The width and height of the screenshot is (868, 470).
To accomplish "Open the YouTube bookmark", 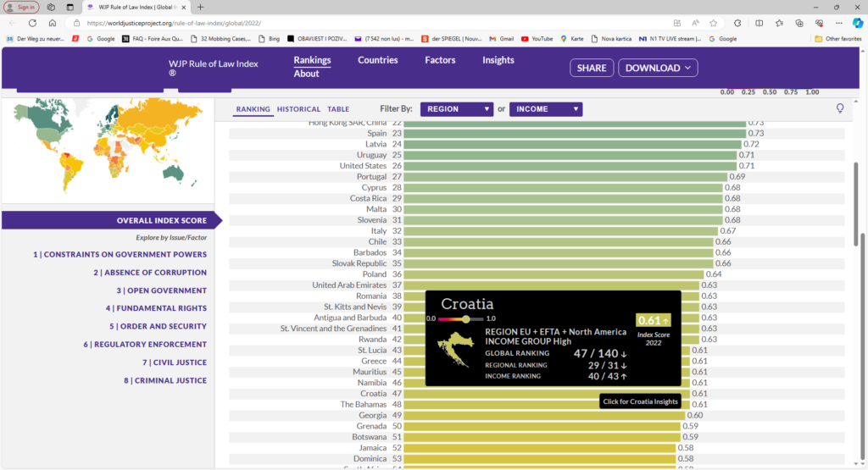I will [x=537, y=38].
